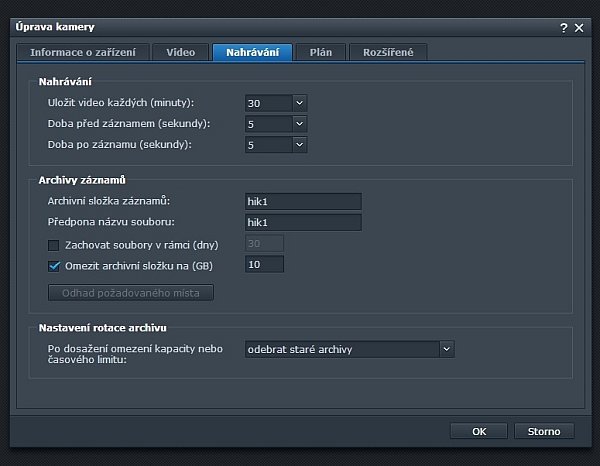Click the Po dosažení omezení kapacity label
Screen dimensions: 600x466
135,354
